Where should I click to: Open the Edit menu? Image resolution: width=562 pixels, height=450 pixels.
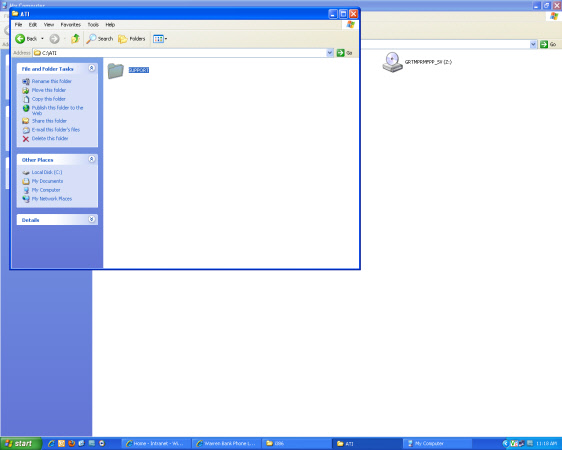tap(33, 25)
